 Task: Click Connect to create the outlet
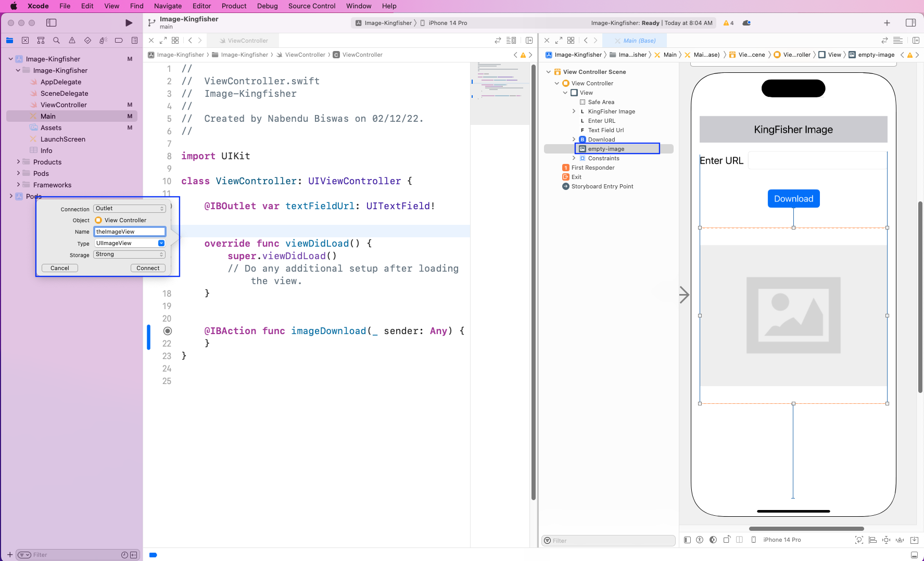[x=148, y=268]
